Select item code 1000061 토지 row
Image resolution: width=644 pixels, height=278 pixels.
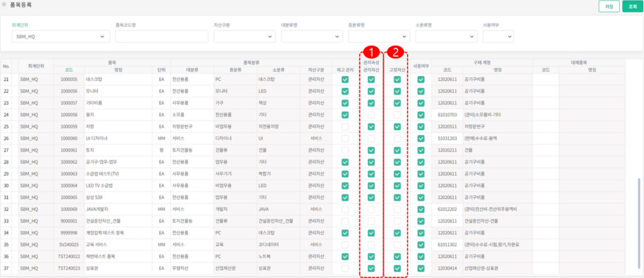pyautogui.click(x=69, y=150)
